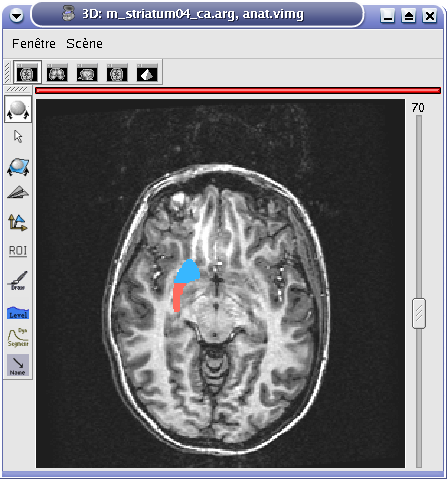Click the blue caudate region on brain
The height and width of the screenshot is (479, 447).
point(188,272)
